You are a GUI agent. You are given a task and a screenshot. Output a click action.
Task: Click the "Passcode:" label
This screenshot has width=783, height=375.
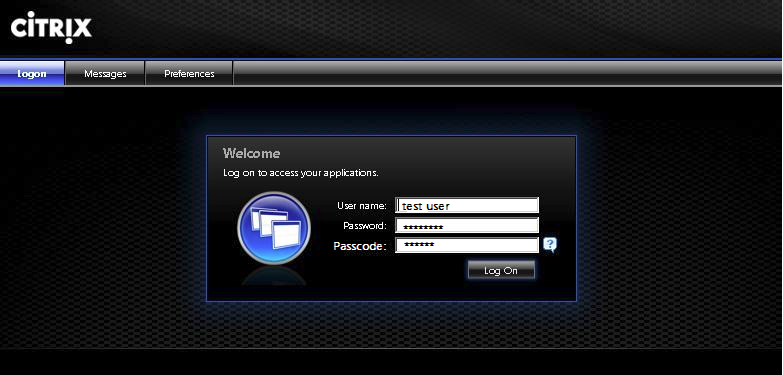click(360, 246)
